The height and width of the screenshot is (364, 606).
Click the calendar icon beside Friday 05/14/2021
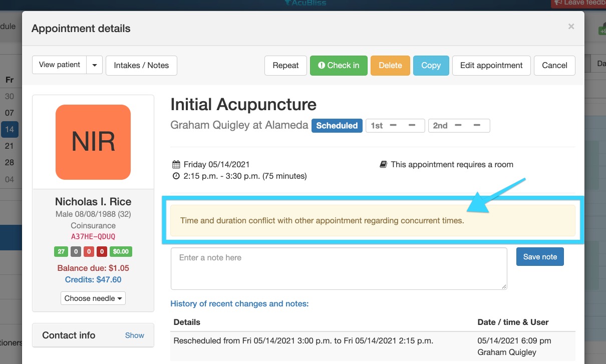(x=176, y=164)
